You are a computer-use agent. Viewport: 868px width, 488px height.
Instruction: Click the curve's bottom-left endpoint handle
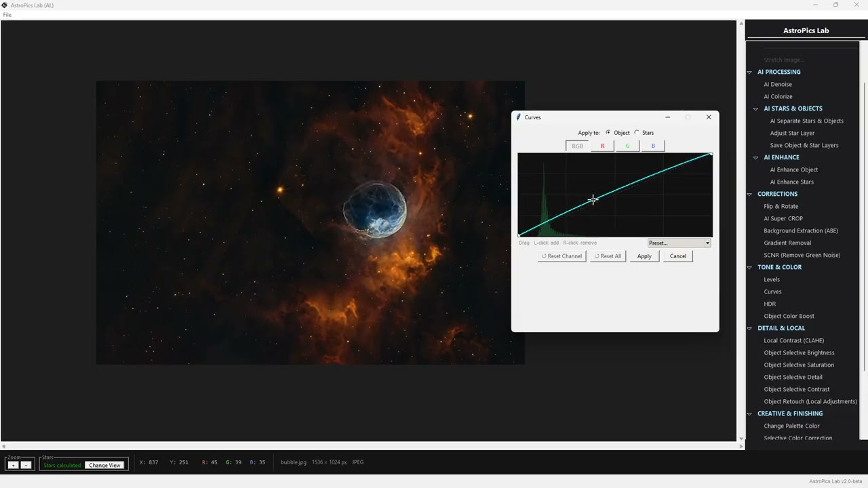click(519, 235)
